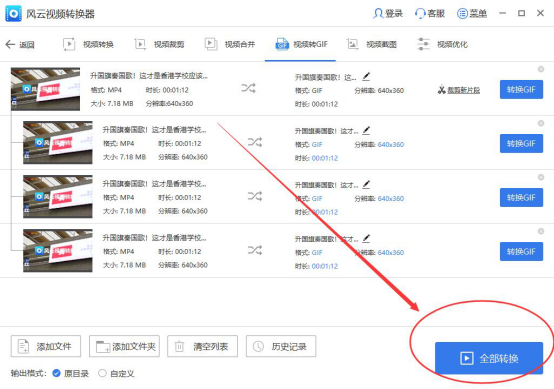
Task: Click the 清空列表 button
Action: (x=202, y=346)
